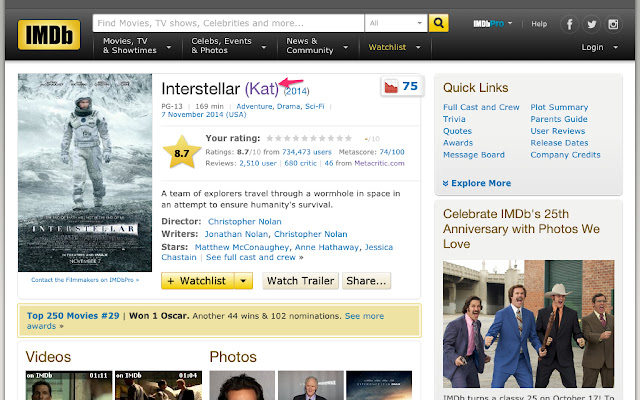
Task: Click the Watch Trailer button
Action: [300, 281]
